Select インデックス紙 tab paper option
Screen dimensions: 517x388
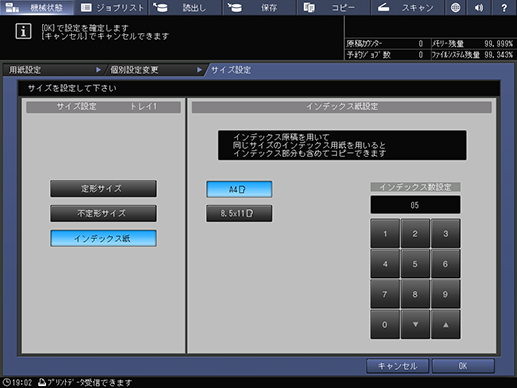click(x=103, y=238)
